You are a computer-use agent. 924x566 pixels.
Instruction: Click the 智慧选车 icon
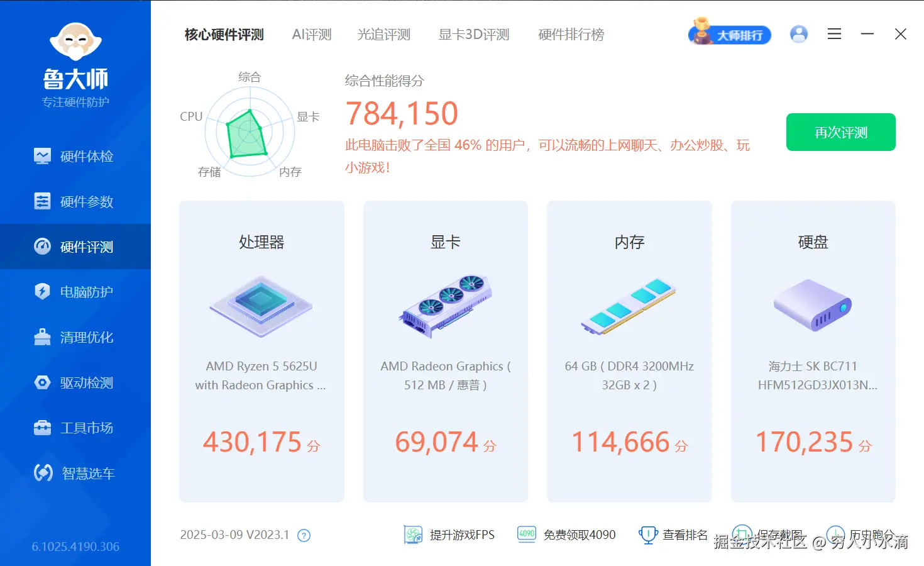[43, 473]
